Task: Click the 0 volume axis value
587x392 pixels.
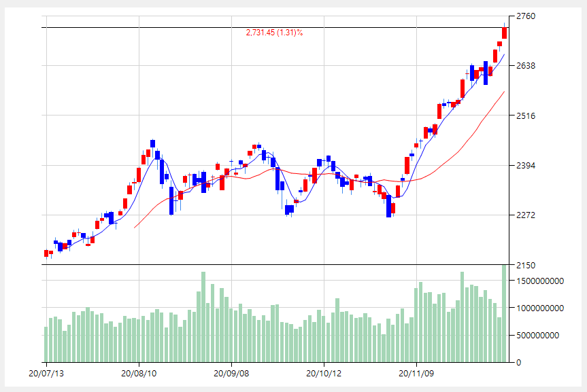Action: pos(518,363)
